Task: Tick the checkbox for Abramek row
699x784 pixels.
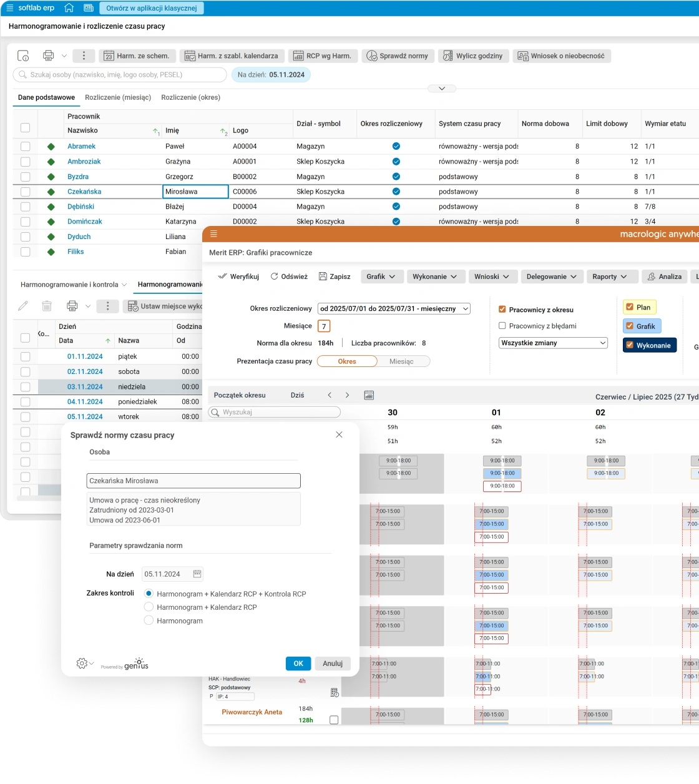Action: [x=25, y=146]
